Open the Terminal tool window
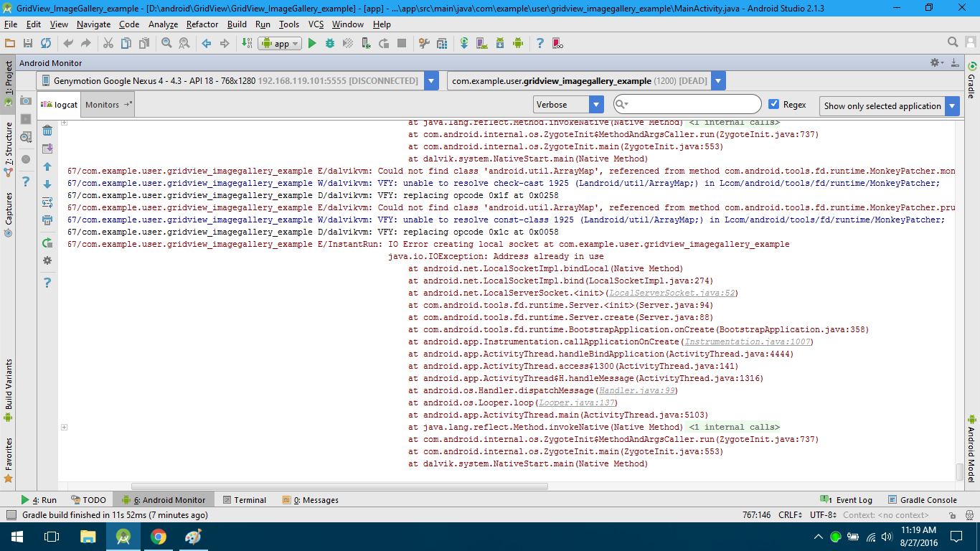This screenshot has width=980, height=551. coord(245,500)
